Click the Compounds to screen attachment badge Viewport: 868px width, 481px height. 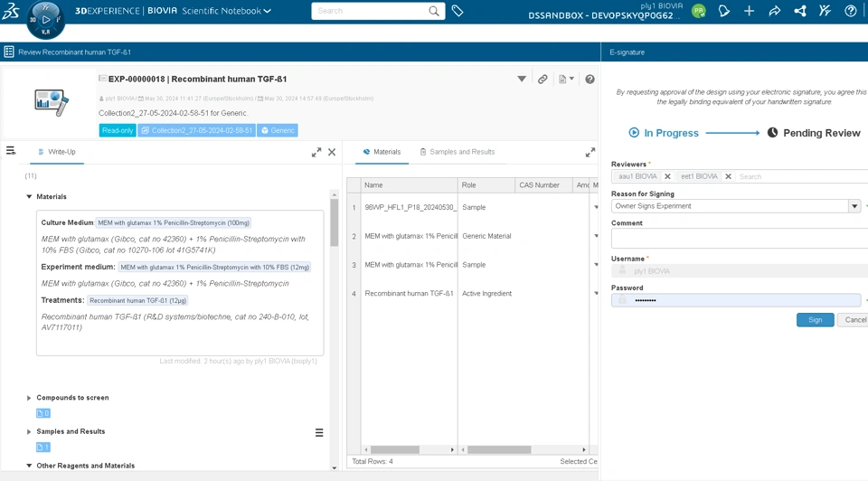pos(43,413)
